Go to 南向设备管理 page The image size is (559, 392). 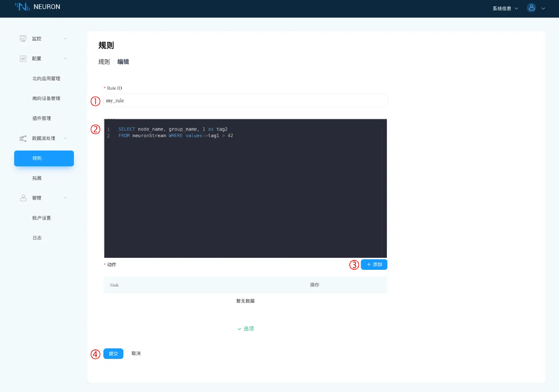pyautogui.click(x=46, y=99)
